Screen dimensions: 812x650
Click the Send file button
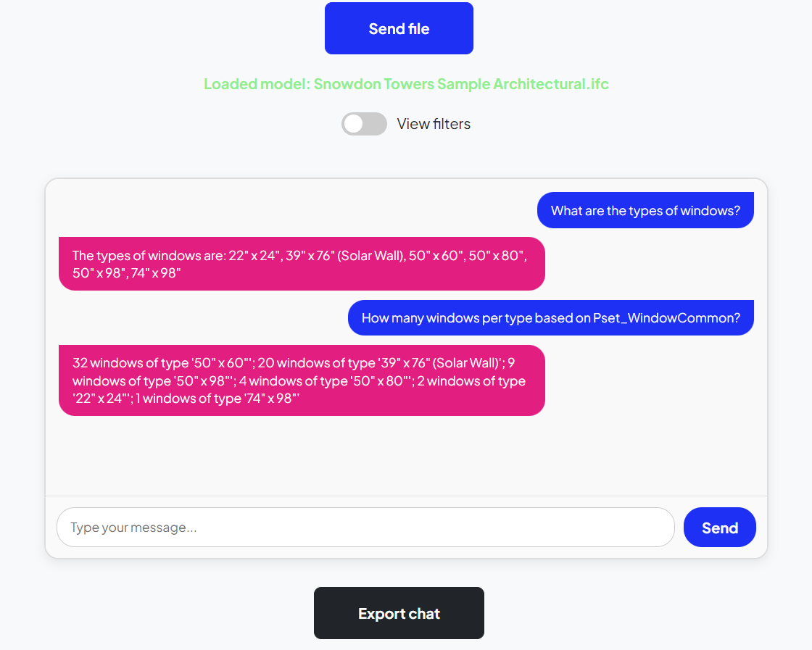pyautogui.click(x=399, y=28)
